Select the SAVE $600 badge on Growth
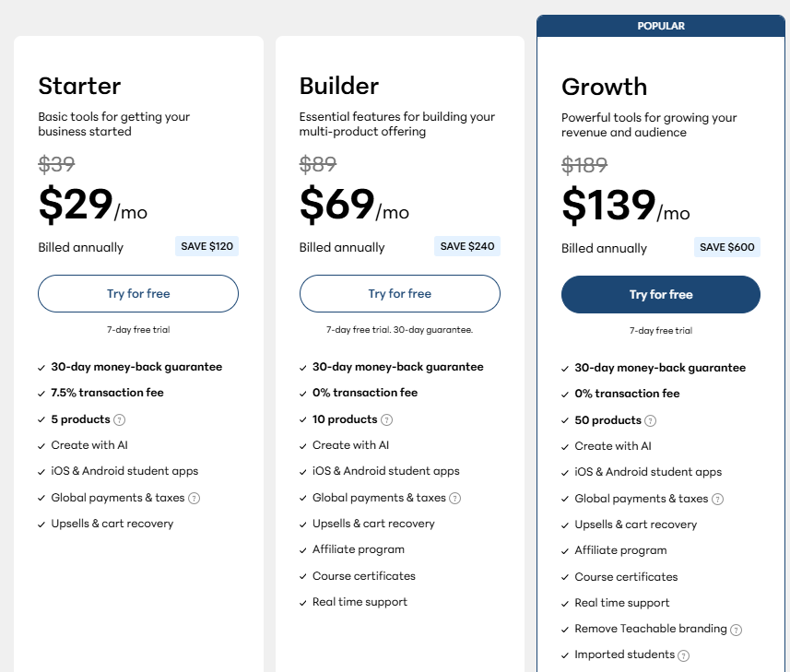Screen dimensions: 790x672 coord(727,247)
